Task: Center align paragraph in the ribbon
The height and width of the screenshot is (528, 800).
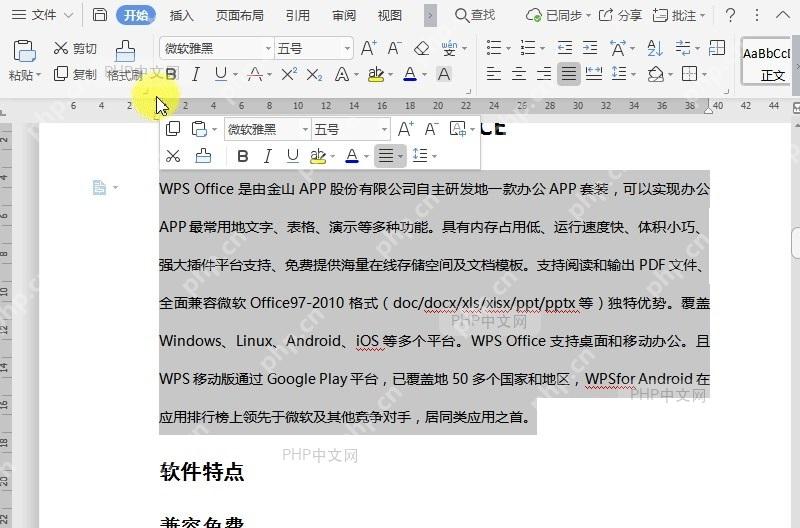Action: [x=519, y=74]
